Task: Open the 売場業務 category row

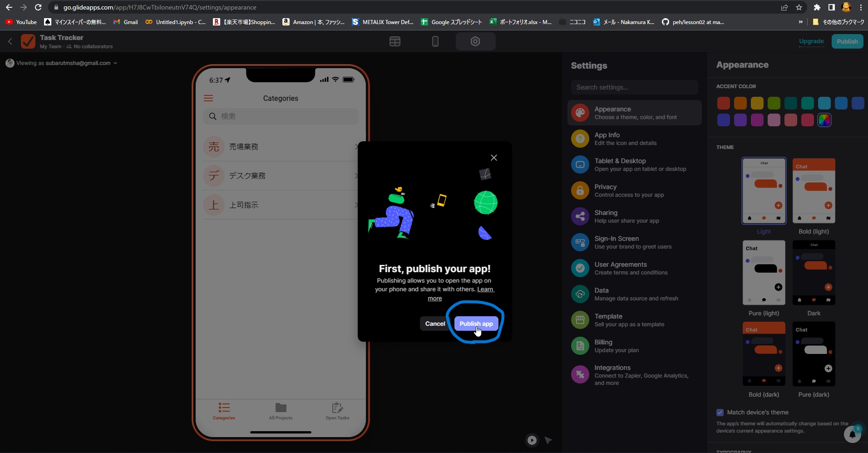Action: pyautogui.click(x=281, y=147)
